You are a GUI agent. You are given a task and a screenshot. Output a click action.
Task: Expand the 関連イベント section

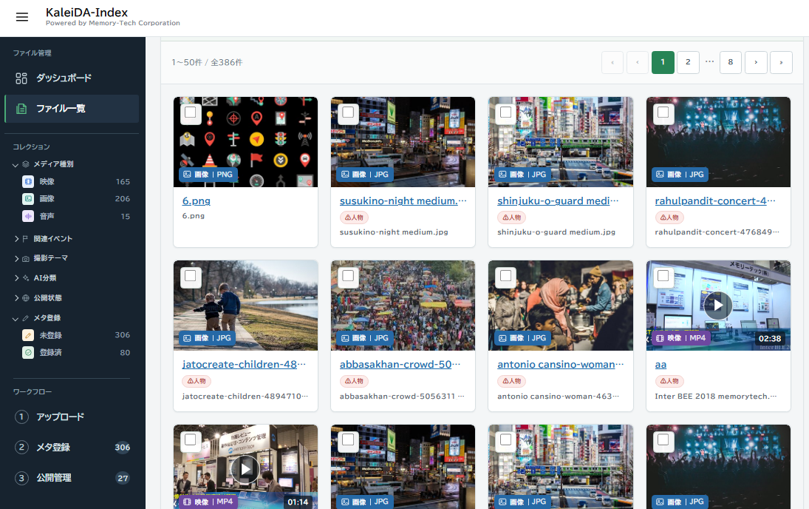[17, 239]
